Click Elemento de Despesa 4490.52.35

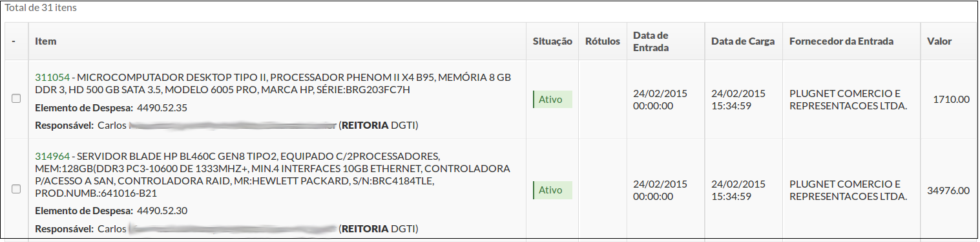[x=111, y=107]
